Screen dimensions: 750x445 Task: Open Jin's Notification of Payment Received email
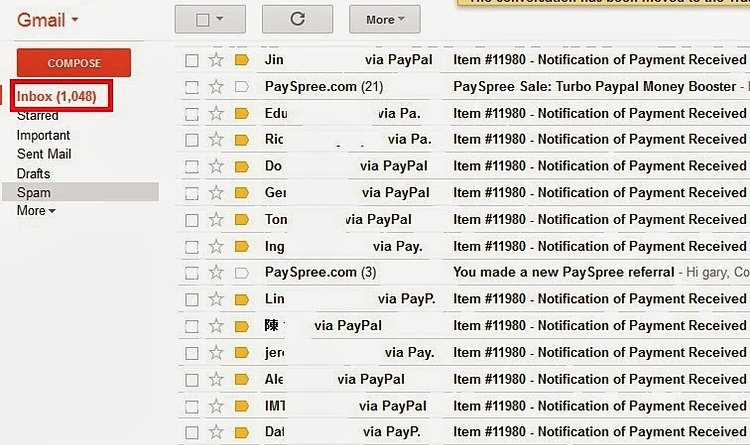(x=600, y=60)
